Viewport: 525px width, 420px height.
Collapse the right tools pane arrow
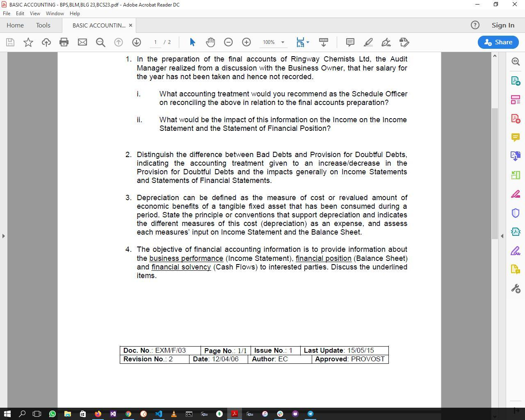(502, 236)
